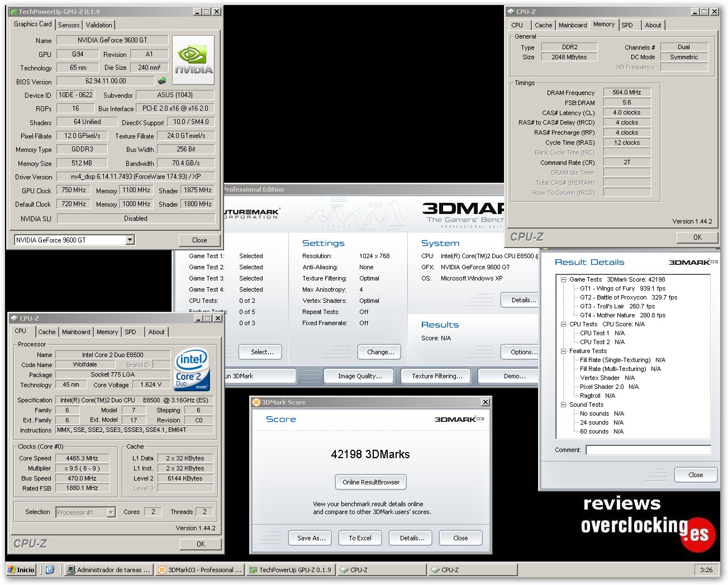Image resolution: width=728 pixels, height=585 pixels.
Task: Open Image Quality button in 3DMark
Action: 360,376
